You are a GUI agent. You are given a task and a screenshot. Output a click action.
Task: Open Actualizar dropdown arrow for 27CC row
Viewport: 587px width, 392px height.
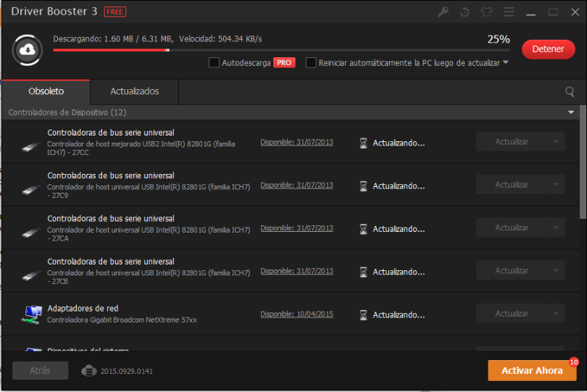(x=557, y=141)
